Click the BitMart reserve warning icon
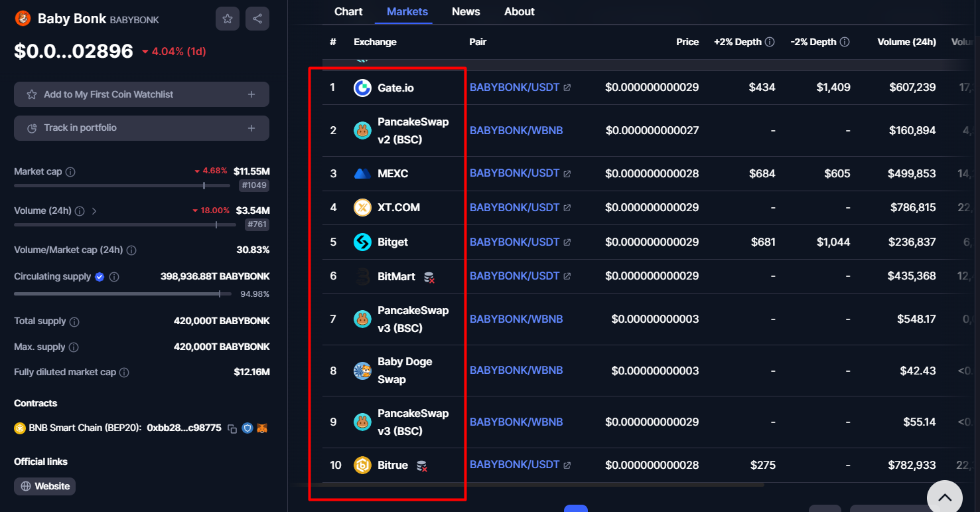The height and width of the screenshot is (512, 980). coord(429,277)
